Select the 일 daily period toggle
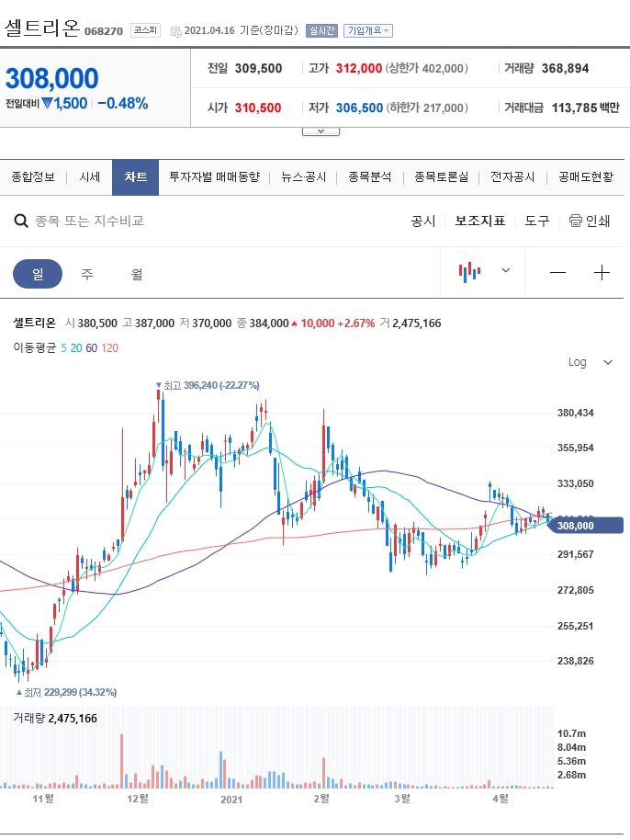Screen dimensions: 630x840 click(x=38, y=274)
